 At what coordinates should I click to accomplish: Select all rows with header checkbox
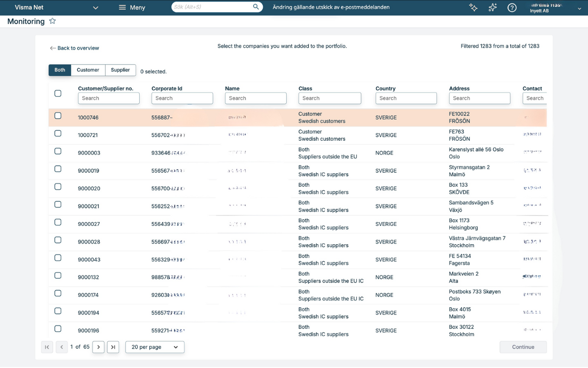(x=58, y=93)
